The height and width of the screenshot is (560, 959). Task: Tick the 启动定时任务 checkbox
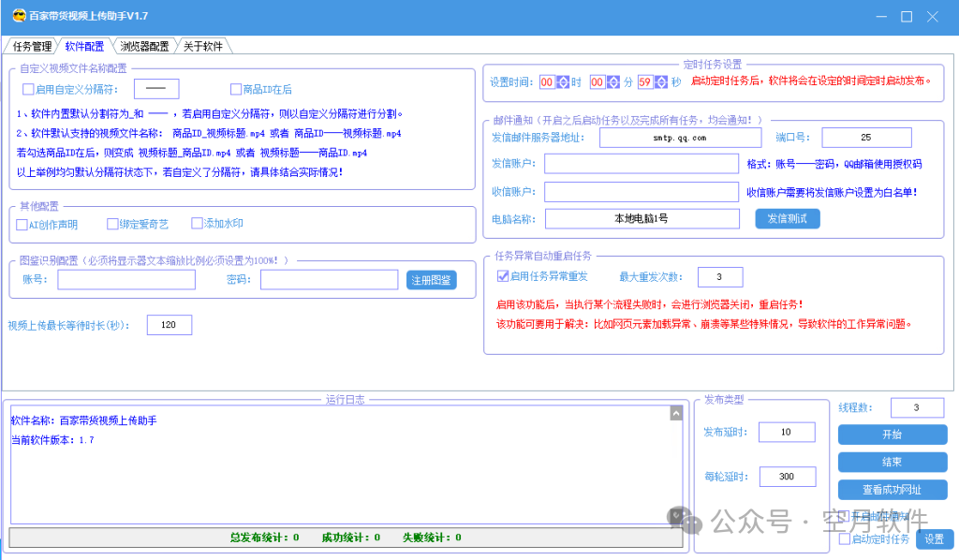[x=845, y=538]
